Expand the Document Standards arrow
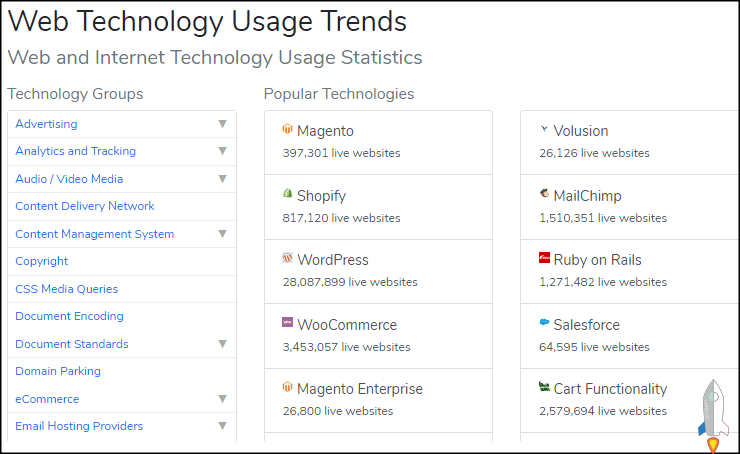This screenshot has width=740, height=454. (x=222, y=344)
